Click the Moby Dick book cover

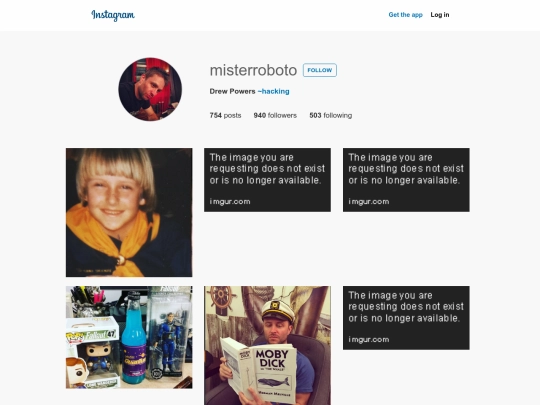[x=275, y=373]
